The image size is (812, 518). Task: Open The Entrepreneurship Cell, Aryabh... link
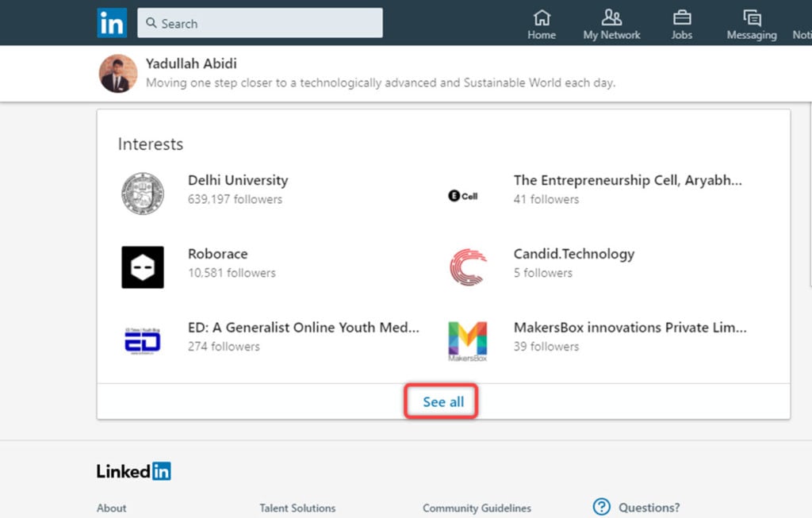(x=628, y=180)
